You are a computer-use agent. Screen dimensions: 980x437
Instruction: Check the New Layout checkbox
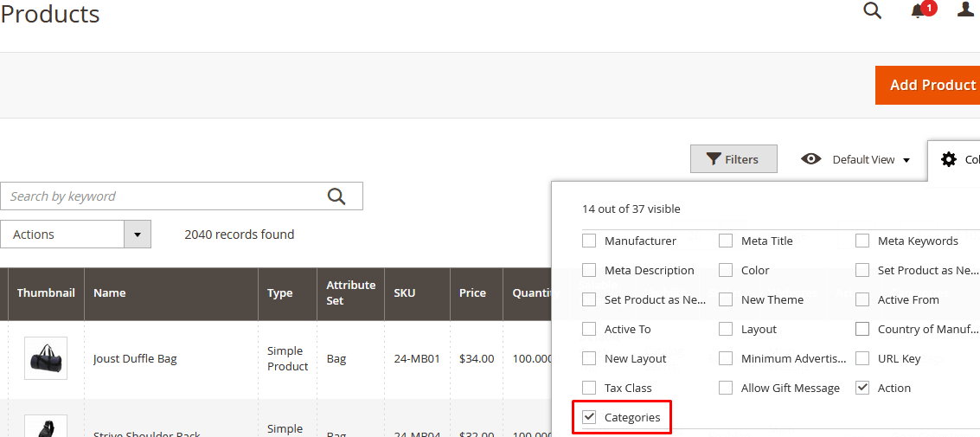click(589, 358)
